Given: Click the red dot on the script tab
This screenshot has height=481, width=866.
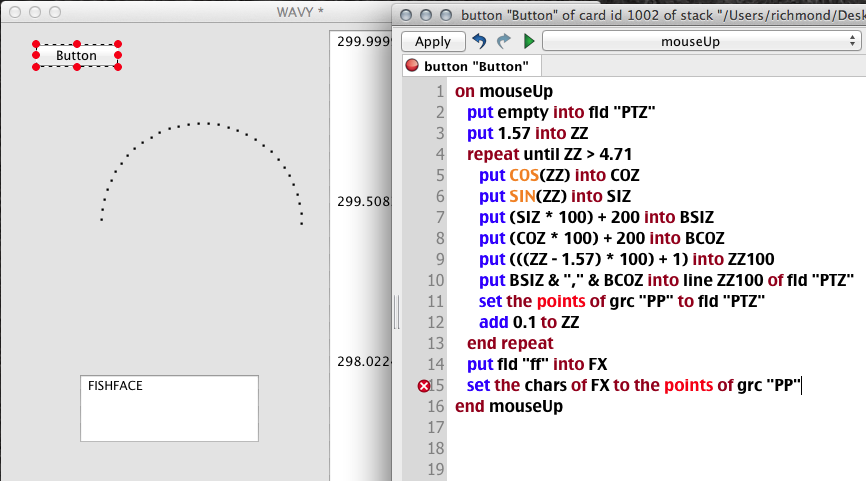Looking at the screenshot, I should pos(412,67).
